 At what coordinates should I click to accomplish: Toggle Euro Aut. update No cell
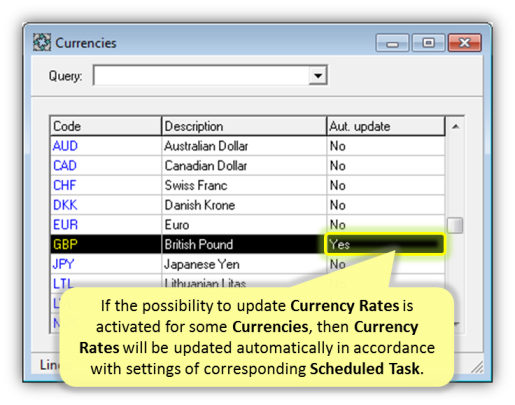tap(386, 225)
